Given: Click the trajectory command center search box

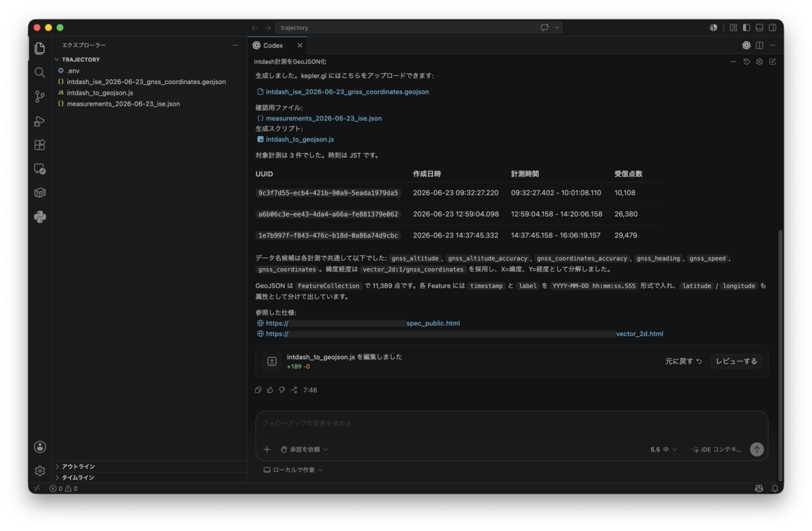Looking at the screenshot, I should (x=418, y=28).
